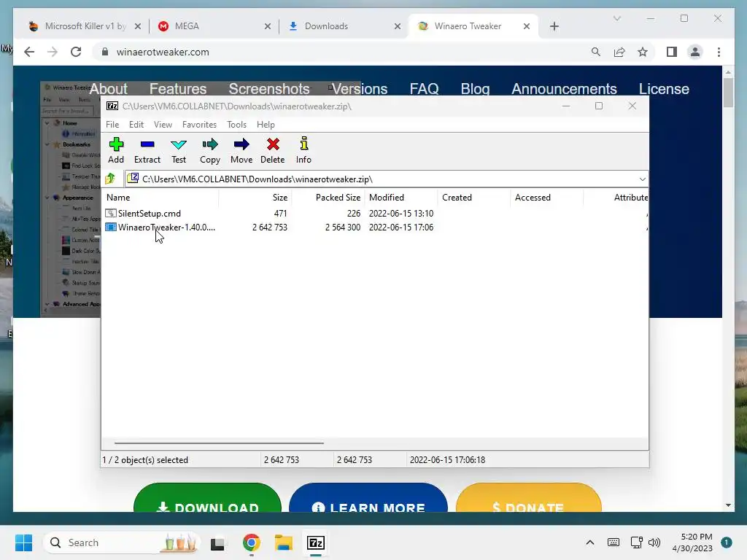Select the Copy toolbar icon
The width and height of the screenshot is (747, 560).
(210, 150)
